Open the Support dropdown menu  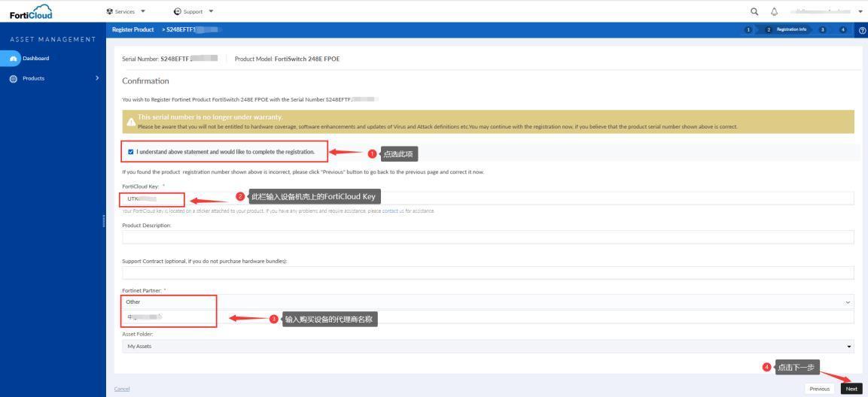click(x=193, y=11)
